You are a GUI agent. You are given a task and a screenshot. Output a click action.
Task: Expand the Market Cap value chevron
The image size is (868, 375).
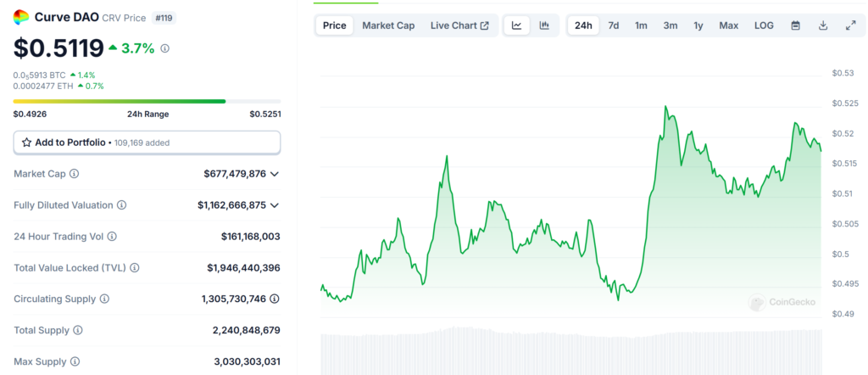point(275,174)
